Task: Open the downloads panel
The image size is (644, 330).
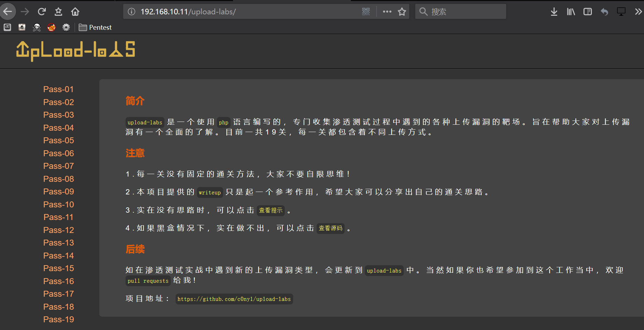Action: 554,12
